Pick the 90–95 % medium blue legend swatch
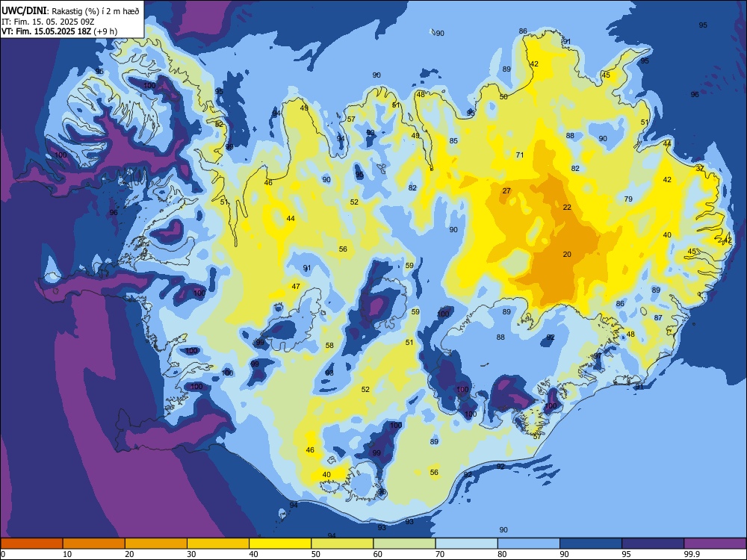Screen dimensions: 747x560 pos(591,544)
